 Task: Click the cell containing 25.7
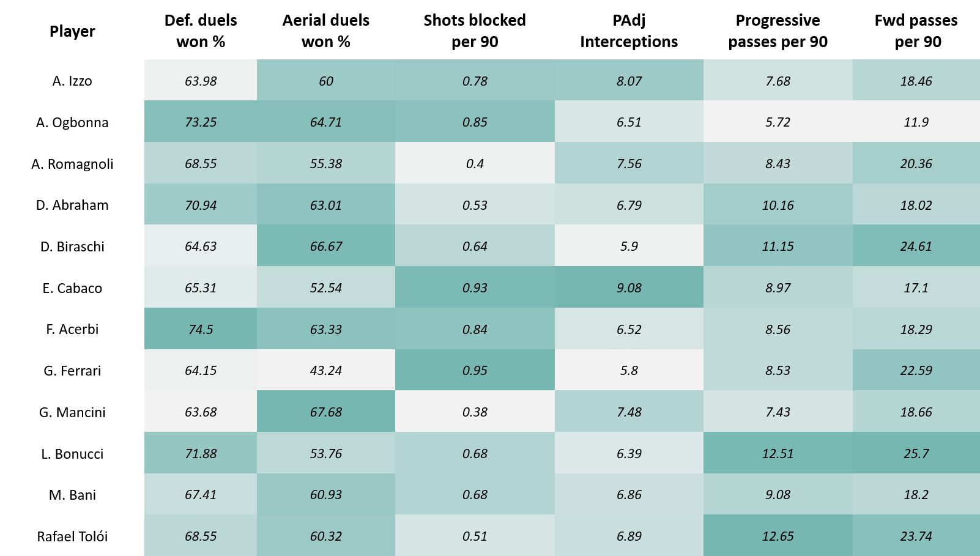tap(916, 453)
